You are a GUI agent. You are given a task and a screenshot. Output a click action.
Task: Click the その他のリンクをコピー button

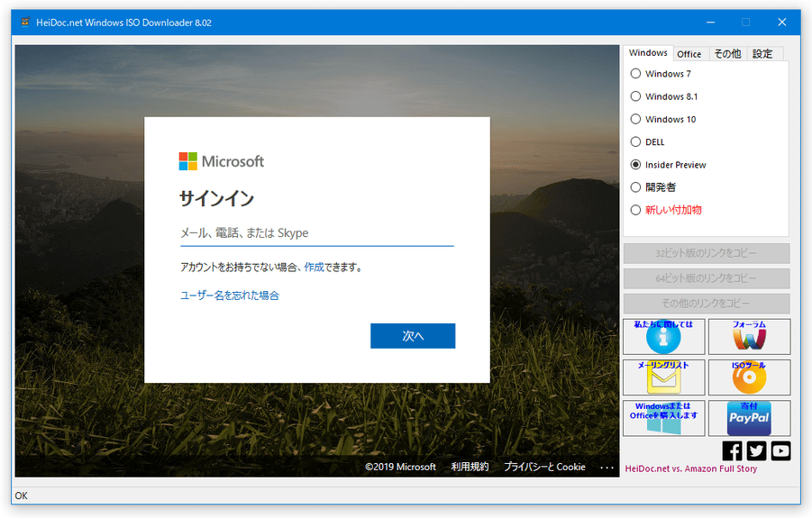pyautogui.click(x=707, y=304)
